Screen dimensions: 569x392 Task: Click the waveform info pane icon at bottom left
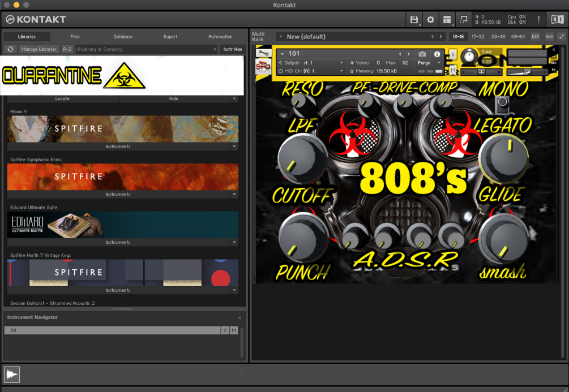pos(12,374)
